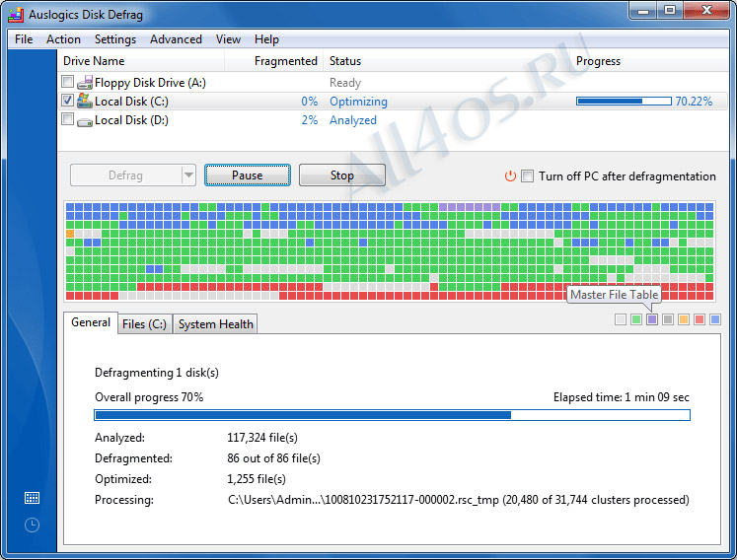Enable Turn off PC after defragmentation

[528, 176]
